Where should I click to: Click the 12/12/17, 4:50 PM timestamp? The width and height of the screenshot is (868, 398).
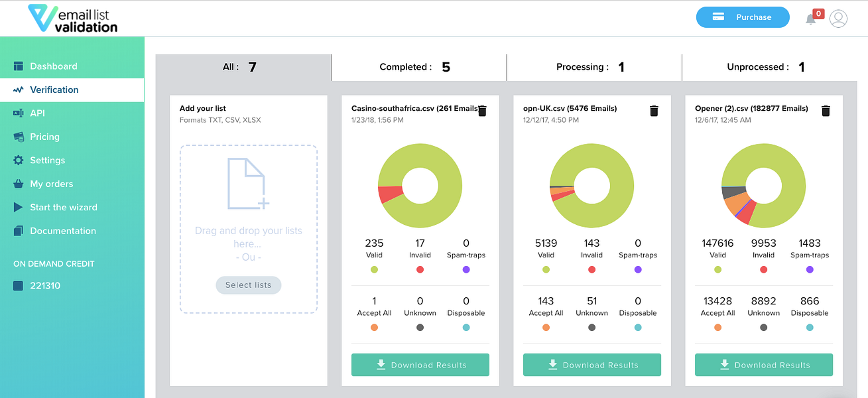point(551,120)
